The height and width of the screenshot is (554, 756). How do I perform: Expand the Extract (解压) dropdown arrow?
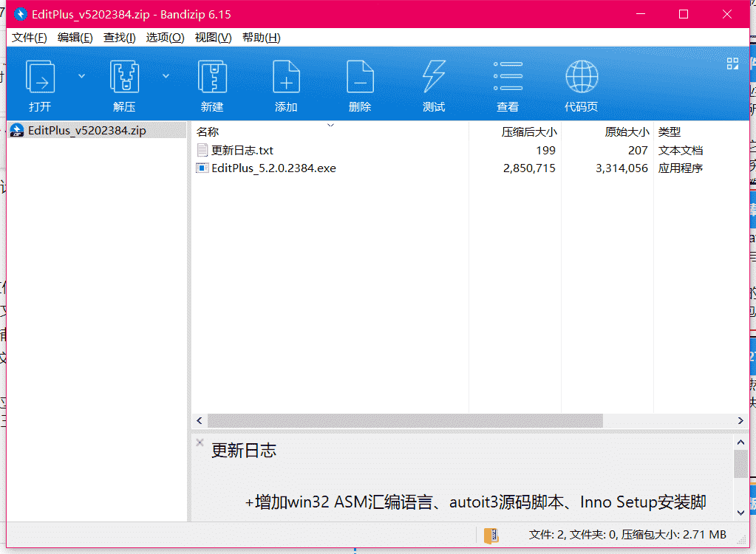[x=166, y=76]
